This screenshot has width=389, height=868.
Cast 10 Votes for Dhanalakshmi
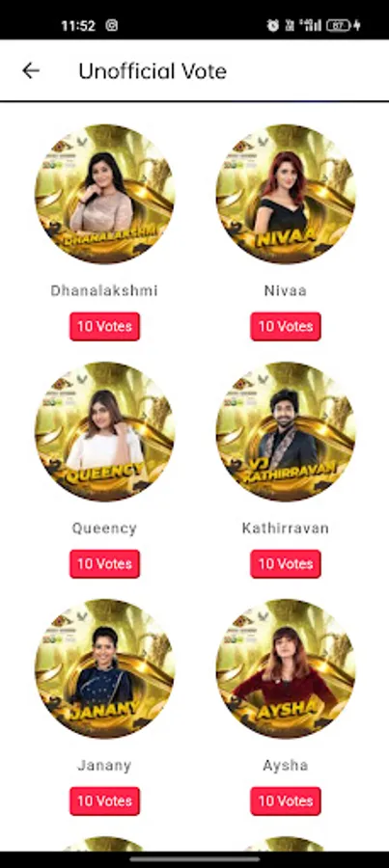pyautogui.click(x=104, y=326)
